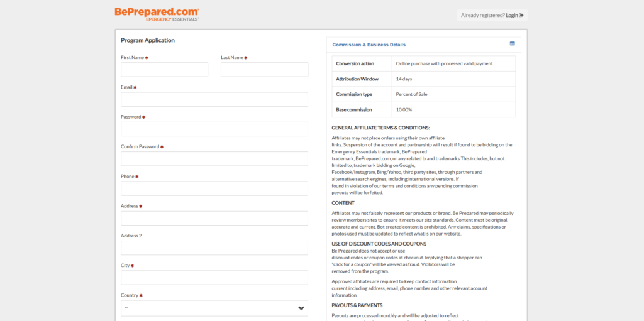Click the sign-in arrow icon beside Login

(x=521, y=15)
